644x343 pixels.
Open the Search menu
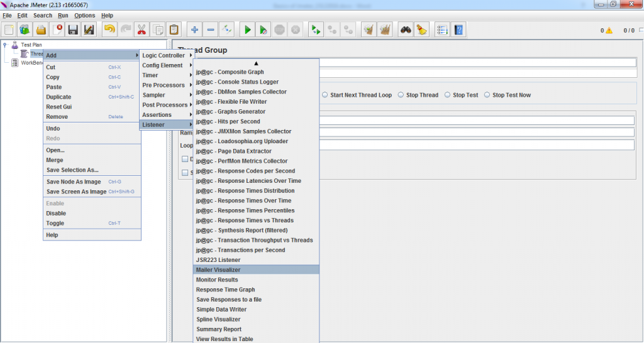43,16
